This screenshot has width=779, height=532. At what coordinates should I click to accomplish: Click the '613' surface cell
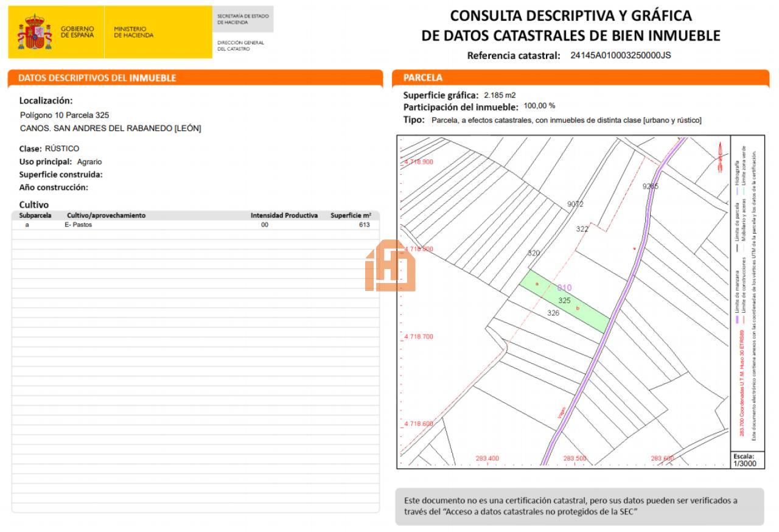pos(365,225)
